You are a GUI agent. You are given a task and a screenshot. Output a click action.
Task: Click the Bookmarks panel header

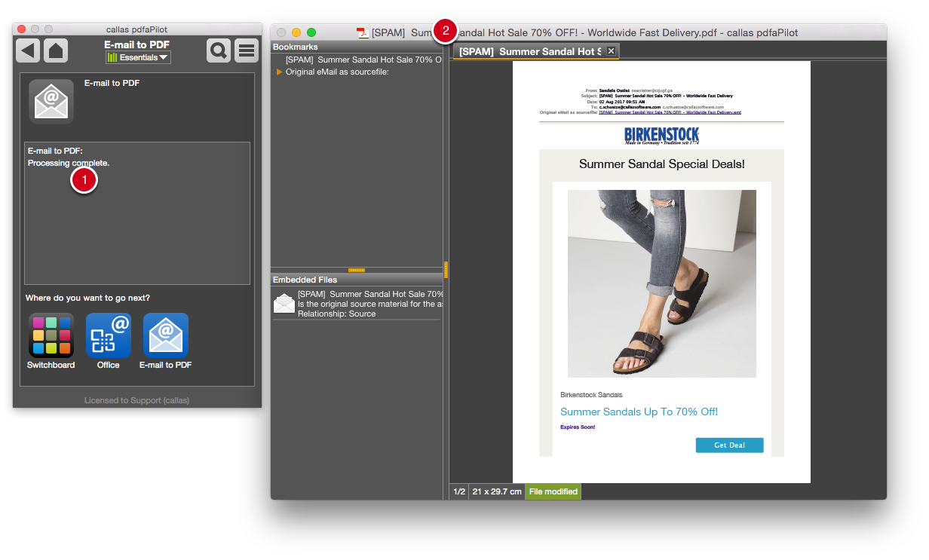tap(357, 47)
